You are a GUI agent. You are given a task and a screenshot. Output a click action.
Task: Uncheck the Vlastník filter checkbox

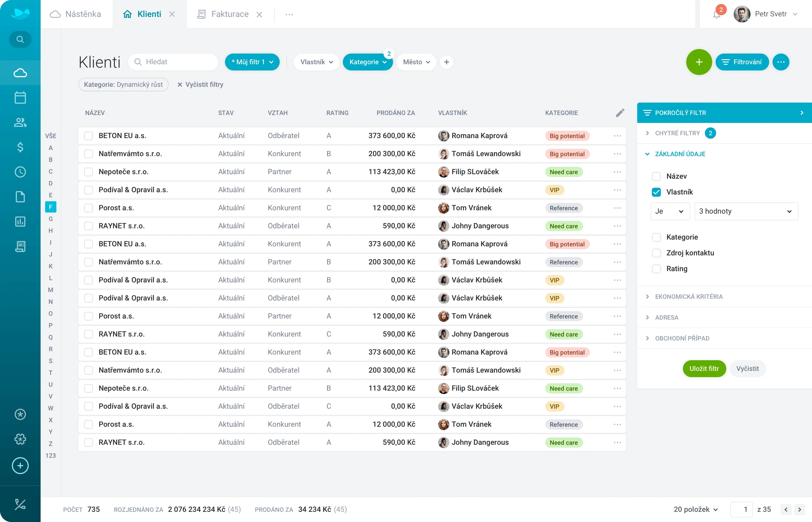tap(656, 192)
